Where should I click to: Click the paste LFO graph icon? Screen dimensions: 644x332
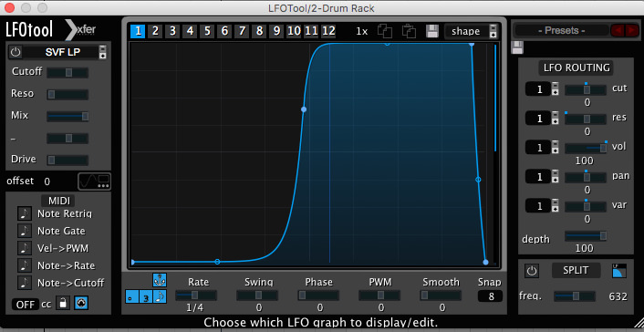point(409,31)
